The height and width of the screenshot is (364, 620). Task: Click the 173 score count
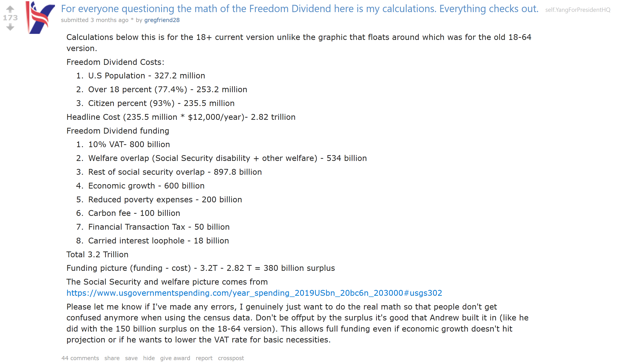click(10, 18)
